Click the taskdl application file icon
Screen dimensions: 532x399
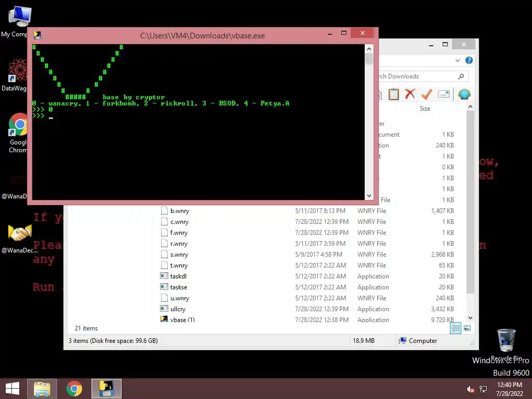pyautogui.click(x=164, y=276)
